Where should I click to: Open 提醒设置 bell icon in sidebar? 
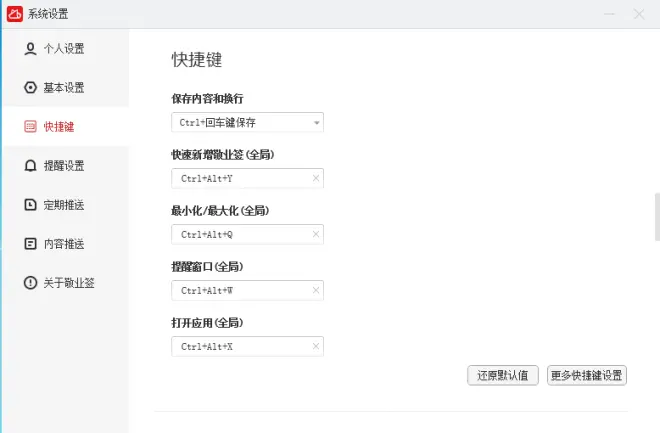30,165
